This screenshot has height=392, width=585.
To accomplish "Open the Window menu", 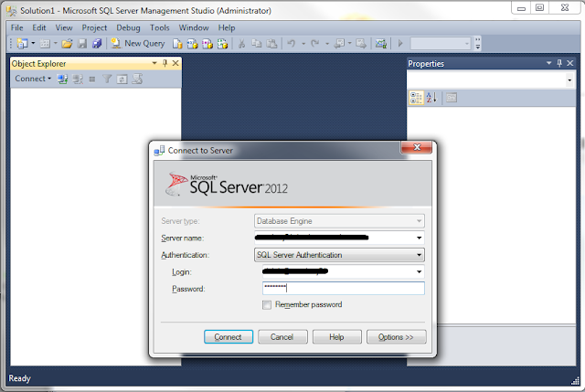I will [194, 28].
